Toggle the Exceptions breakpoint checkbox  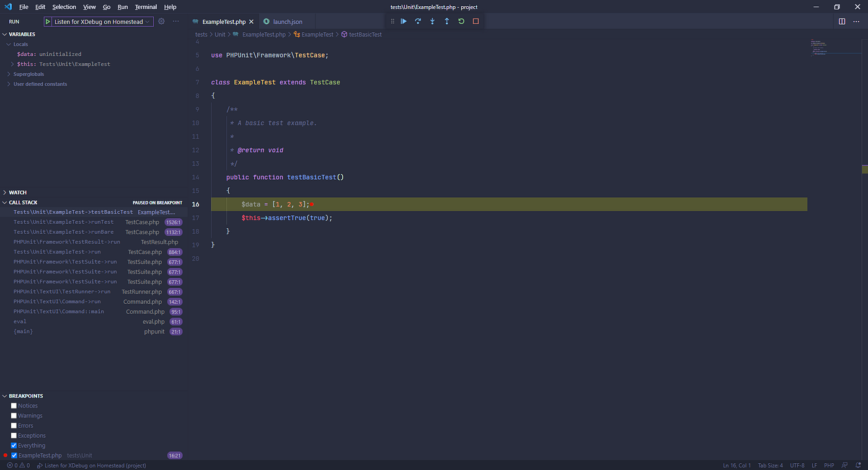(x=14, y=435)
